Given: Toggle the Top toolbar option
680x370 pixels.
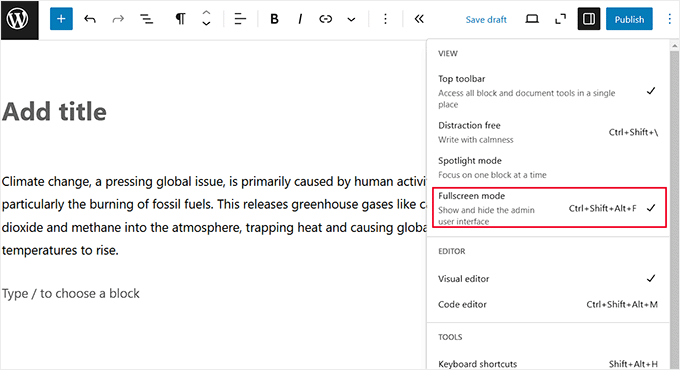Looking at the screenshot, I should pos(547,92).
